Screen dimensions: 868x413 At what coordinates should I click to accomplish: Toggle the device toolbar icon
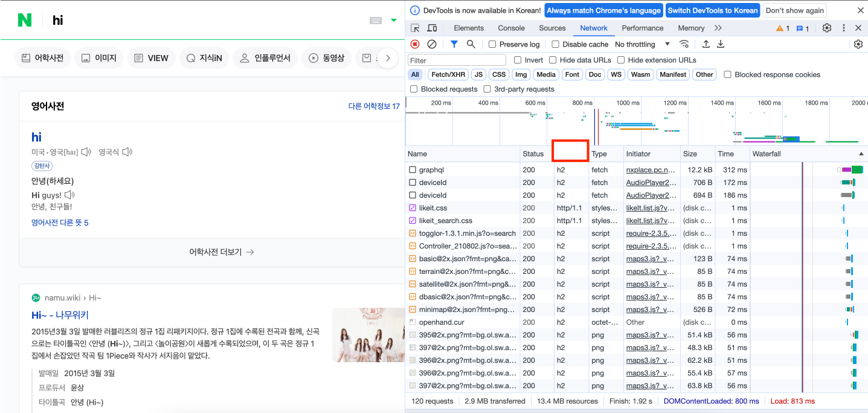click(x=432, y=28)
